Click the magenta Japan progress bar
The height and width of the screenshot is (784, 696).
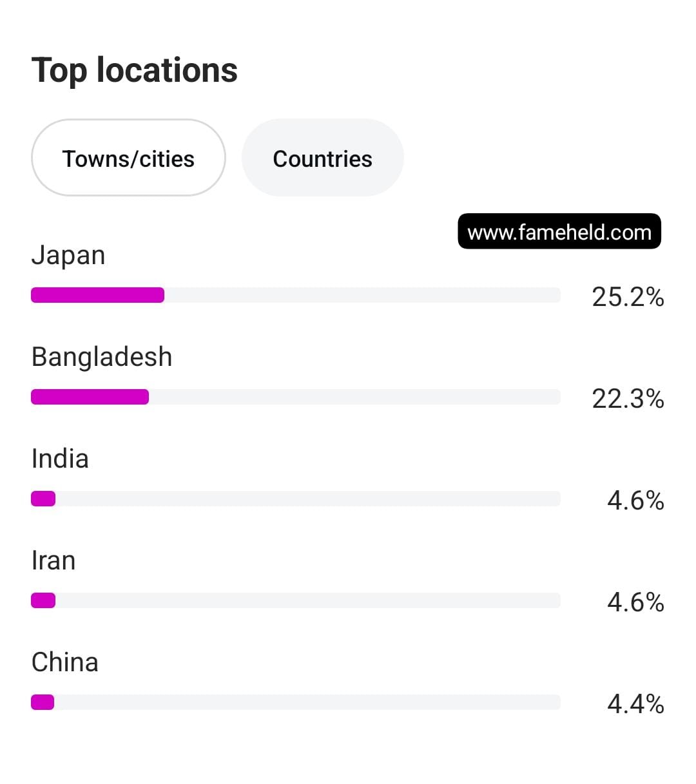click(x=97, y=295)
